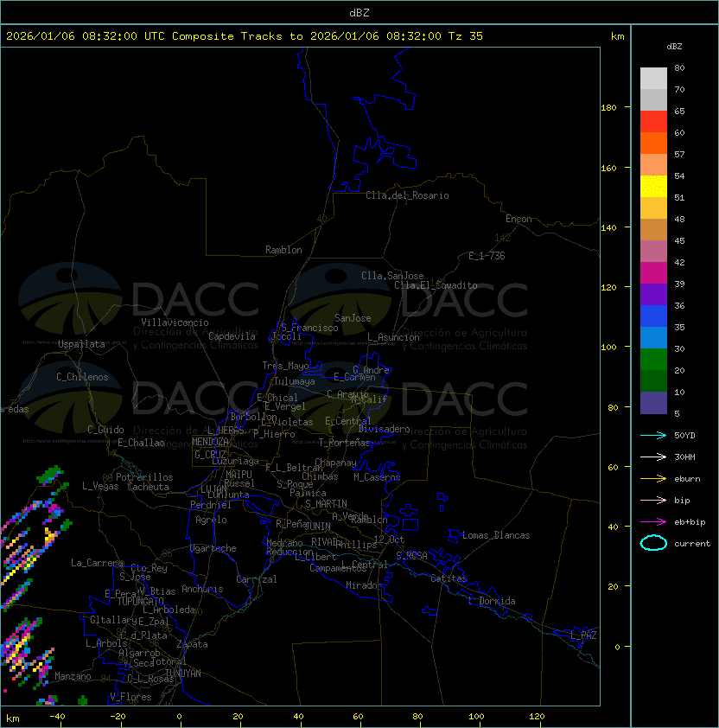Image resolution: width=719 pixels, height=728 pixels.
Task: Click the '120' km mark on bottom axis
Action: pyautogui.click(x=537, y=717)
